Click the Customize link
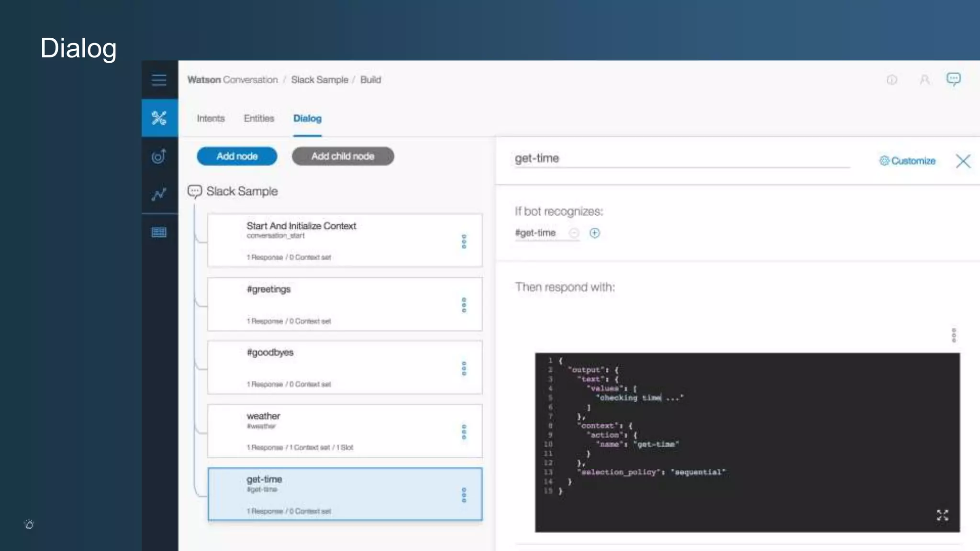This screenshot has width=980, height=551. coord(907,161)
